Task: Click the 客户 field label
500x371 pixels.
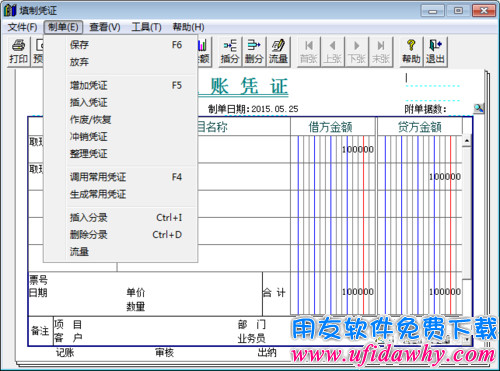Action: pyautogui.click(x=68, y=338)
